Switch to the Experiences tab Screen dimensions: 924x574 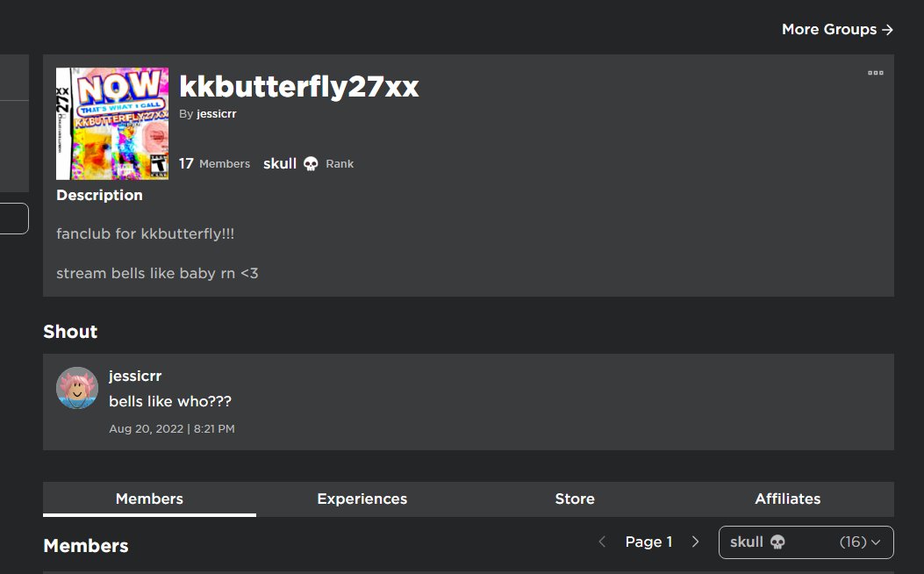362,499
